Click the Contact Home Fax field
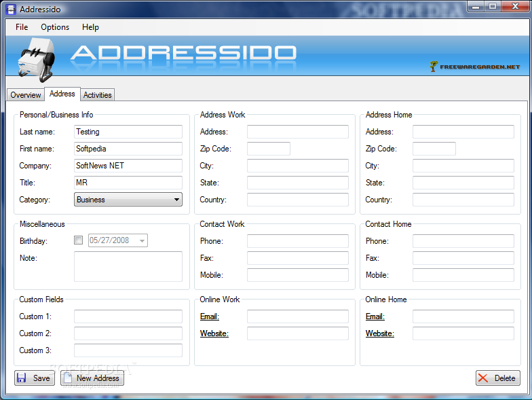Image resolution: width=532 pixels, height=400 pixels. (463, 258)
